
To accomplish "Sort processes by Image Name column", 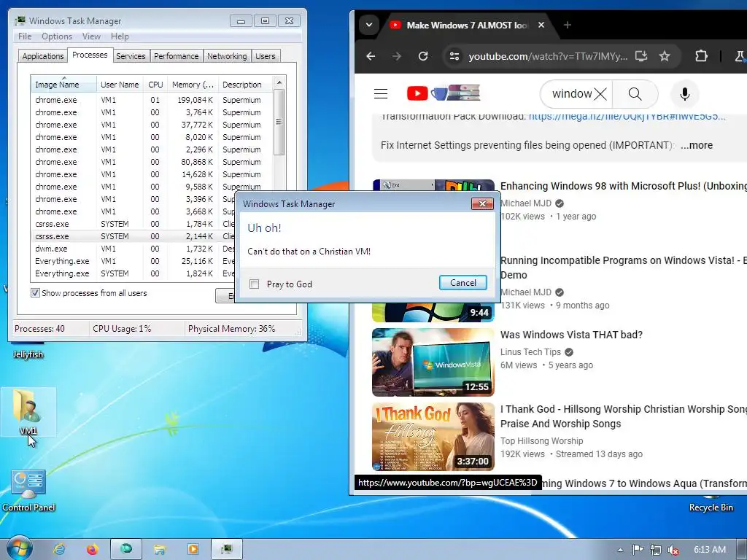I will pyautogui.click(x=63, y=85).
